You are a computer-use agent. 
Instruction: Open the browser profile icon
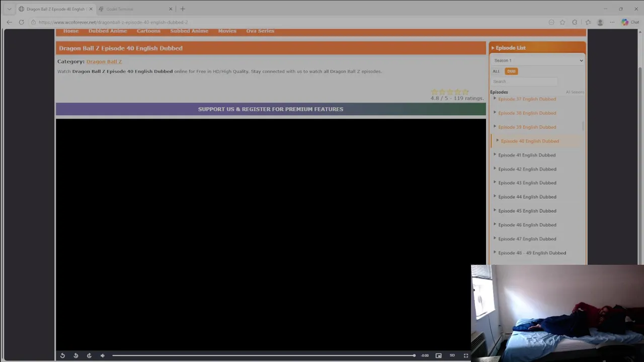pyautogui.click(x=600, y=22)
